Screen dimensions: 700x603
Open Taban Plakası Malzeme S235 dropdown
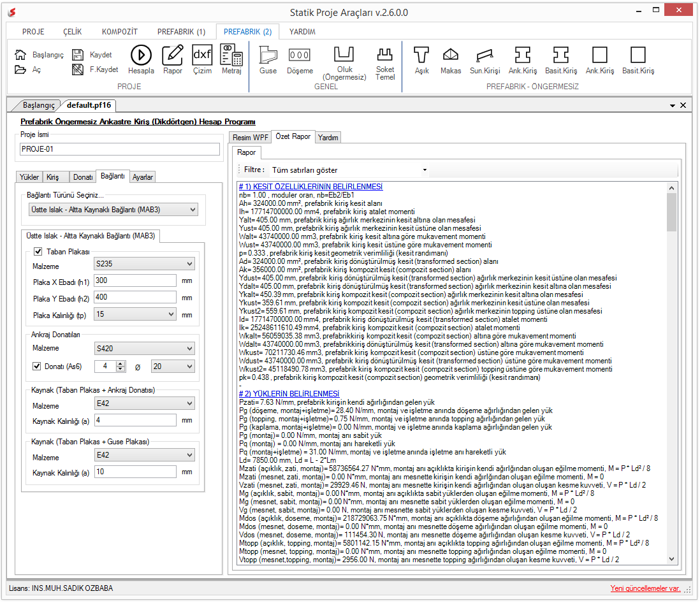point(144,264)
